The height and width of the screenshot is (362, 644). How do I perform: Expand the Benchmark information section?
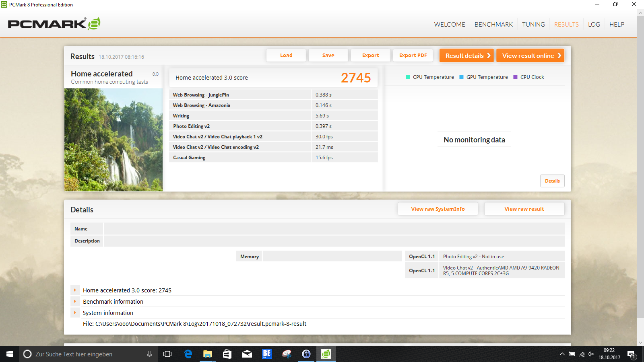75,301
